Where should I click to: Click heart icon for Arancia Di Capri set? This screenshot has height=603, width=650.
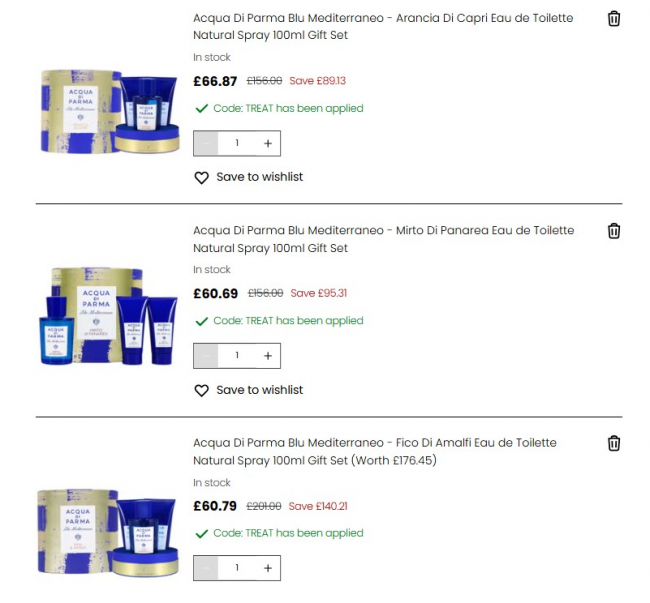coord(201,177)
